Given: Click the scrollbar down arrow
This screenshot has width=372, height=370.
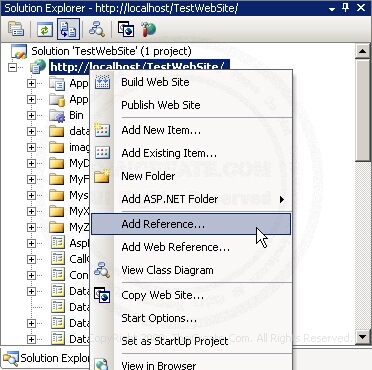Looking at the screenshot, I should 362,337.
